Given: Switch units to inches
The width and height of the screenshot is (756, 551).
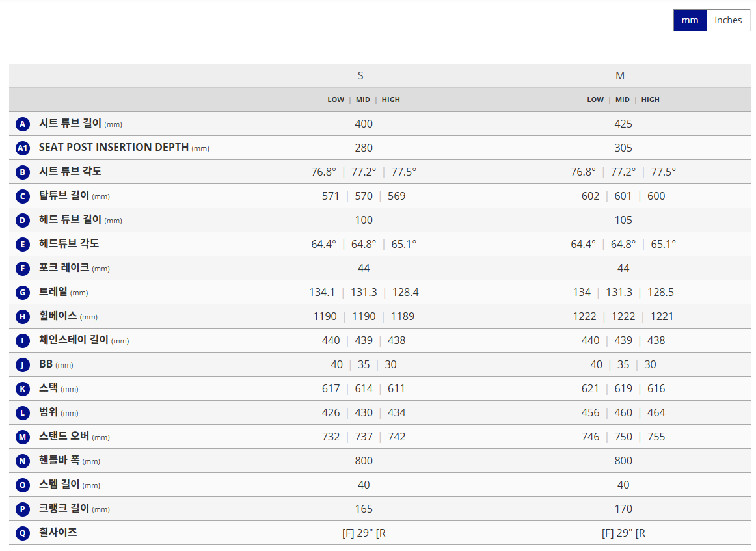Looking at the screenshot, I should (728, 20).
